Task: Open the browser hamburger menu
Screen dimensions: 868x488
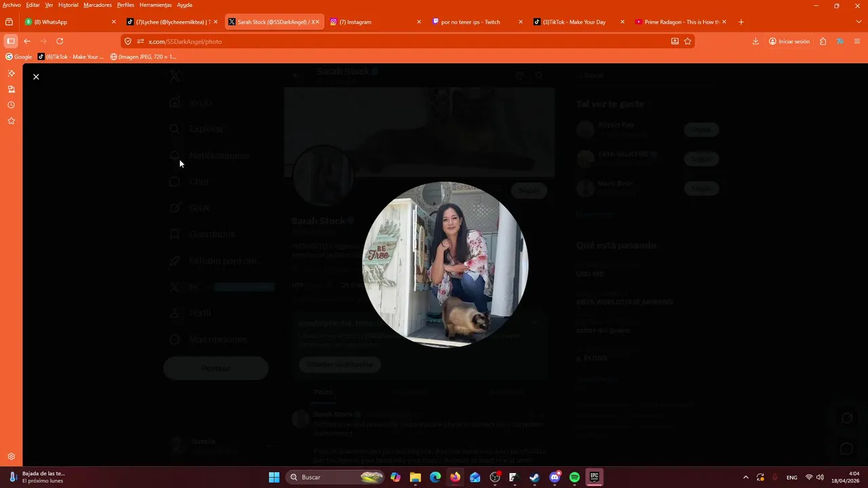Action: pyautogui.click(x=857, y=41)
